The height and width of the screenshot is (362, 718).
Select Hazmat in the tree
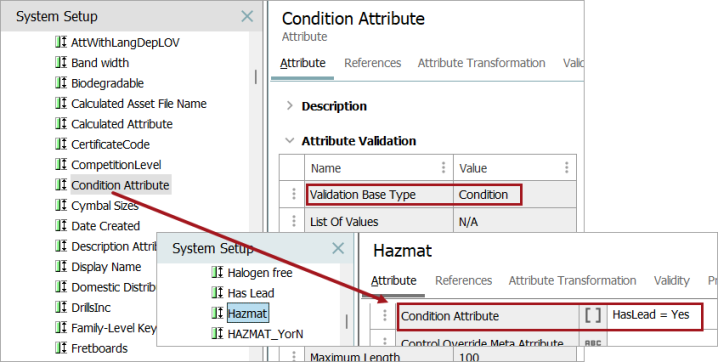pos(247,314)
